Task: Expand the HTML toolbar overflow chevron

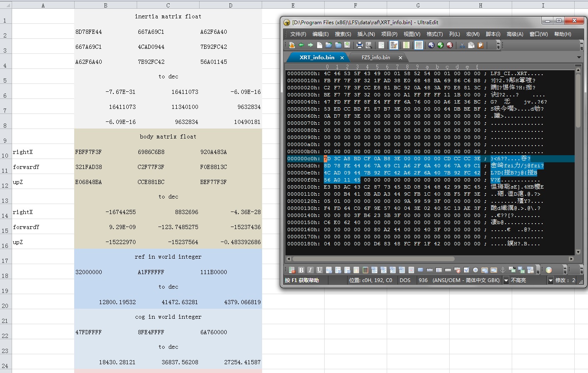Action: [538, 270]
